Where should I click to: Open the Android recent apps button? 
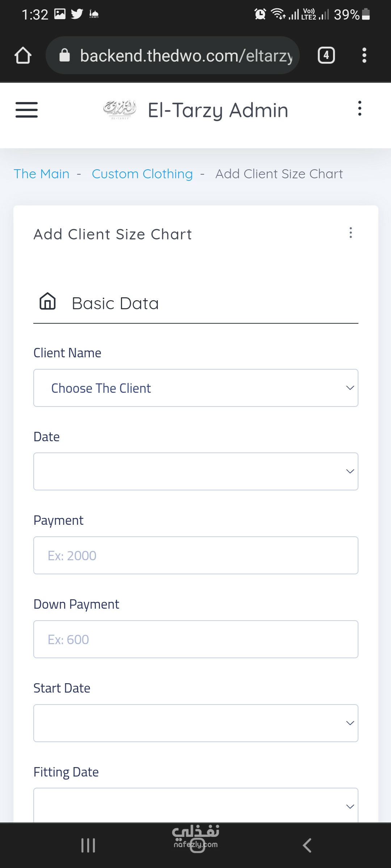88,845
